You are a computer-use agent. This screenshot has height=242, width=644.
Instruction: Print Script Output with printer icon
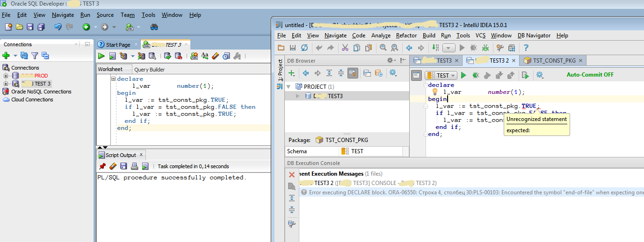pos(134,166)
